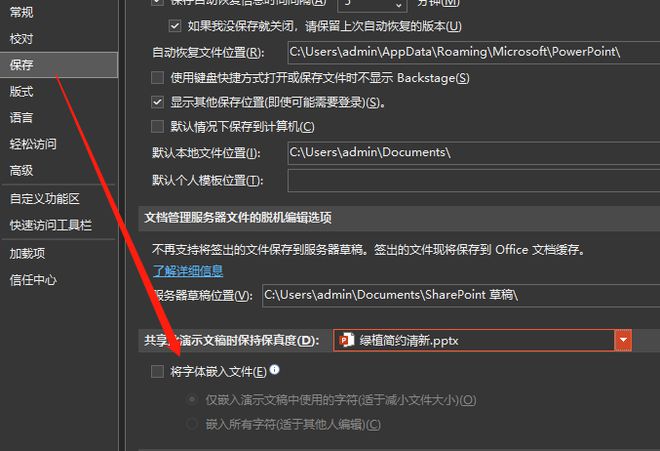660x451 pixels.
Task: Click the 自动恢复文件位置 path field
Action: coord(474,52)
